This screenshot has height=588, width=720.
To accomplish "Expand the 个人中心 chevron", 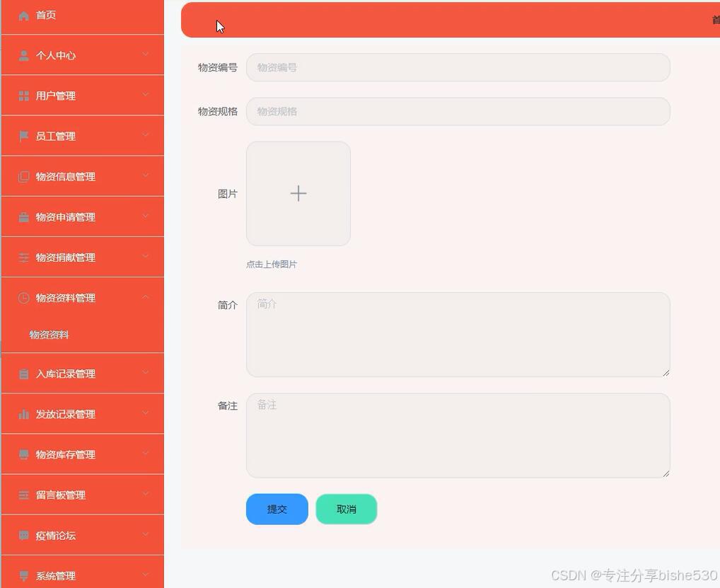I will click(146, 54).
